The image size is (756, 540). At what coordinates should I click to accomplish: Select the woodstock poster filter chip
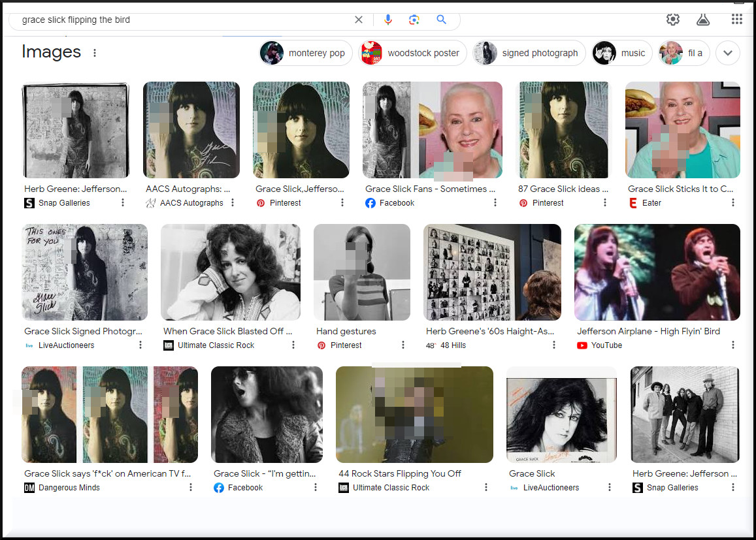point(413,53)
